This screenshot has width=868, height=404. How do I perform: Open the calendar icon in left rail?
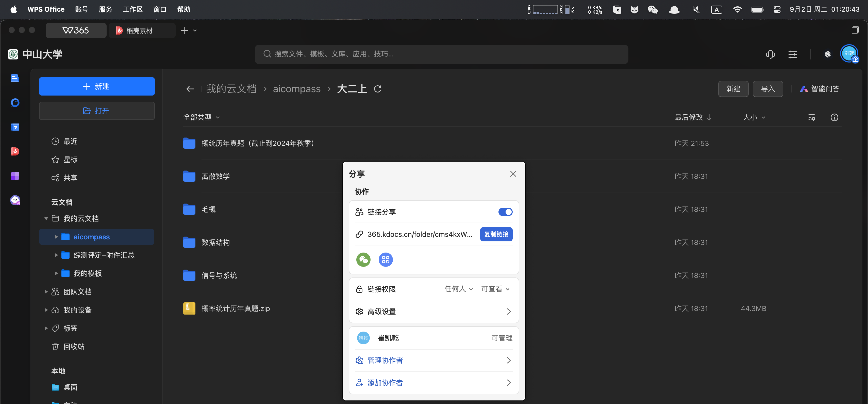point(15,127)
